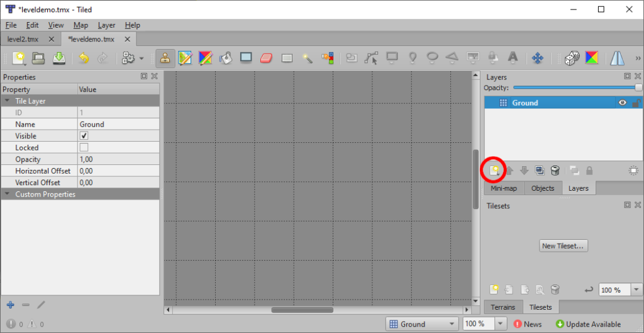Screen dimensions: 644x333
Task: Toggle the Ground layer eye visibility
Action: [623, 103]
